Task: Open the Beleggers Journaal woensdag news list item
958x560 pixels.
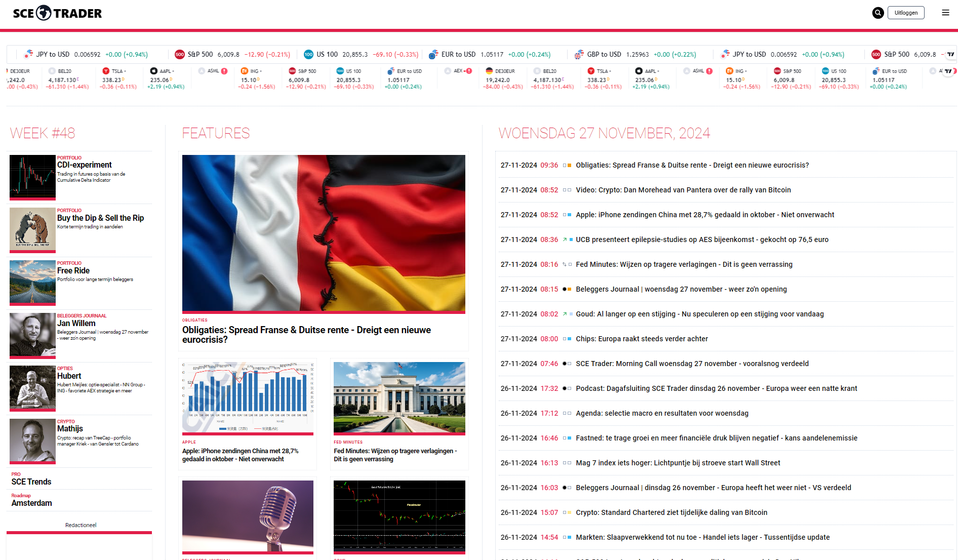Action: (681, 290)
